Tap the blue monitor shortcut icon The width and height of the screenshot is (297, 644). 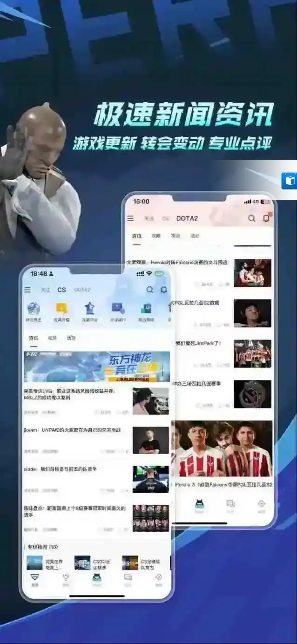click(118, 308)
